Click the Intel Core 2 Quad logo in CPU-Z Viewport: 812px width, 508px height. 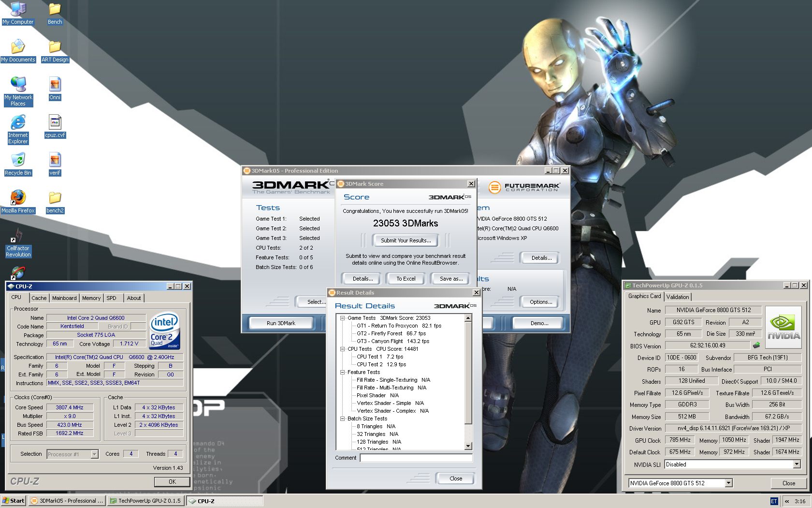[x=165, y=330]
